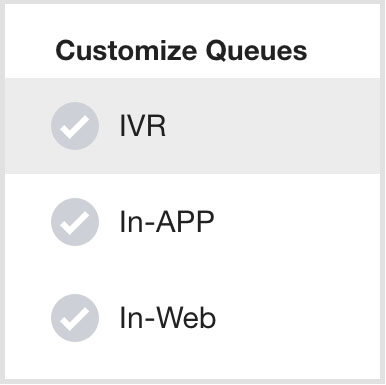Viewport: 386px width, 385px height.
Task: Click the gray checkmark next to In-APP
Action: (x=75, y=222)
